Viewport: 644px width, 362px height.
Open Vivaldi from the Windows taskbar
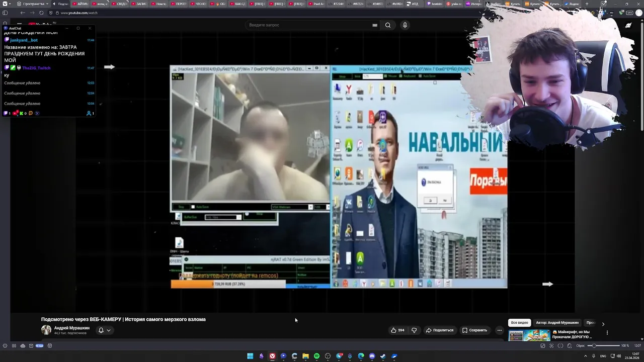272,356
